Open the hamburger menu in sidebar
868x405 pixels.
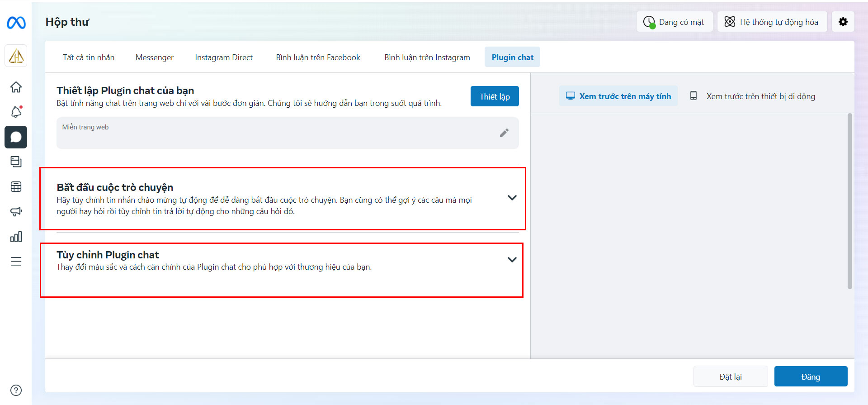point(16,262)
